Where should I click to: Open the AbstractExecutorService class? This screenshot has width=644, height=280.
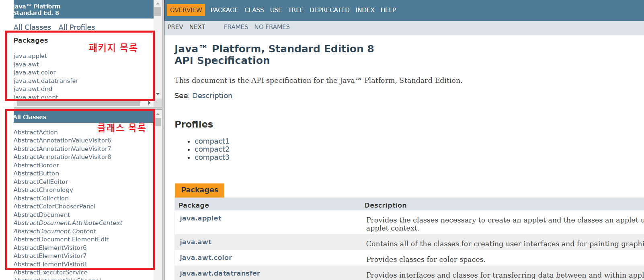coord(50,272)
